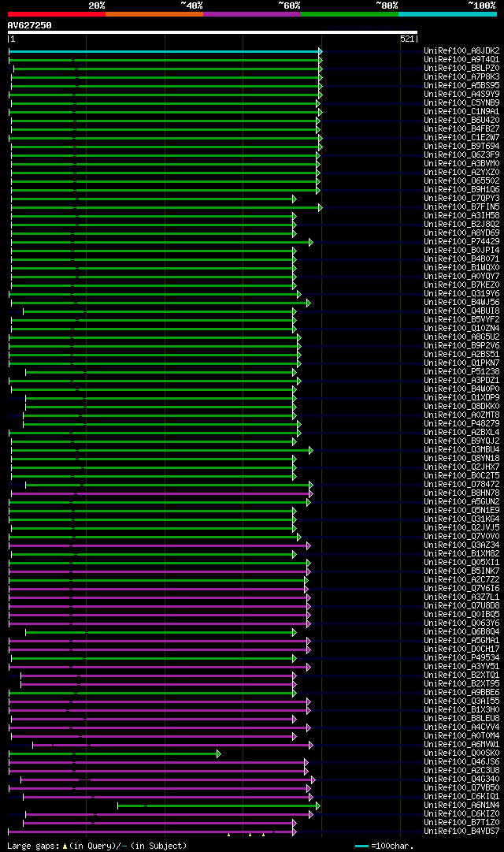
Task: Select the UniRef100_A6N1N4 label
Action: click(461, 805)
